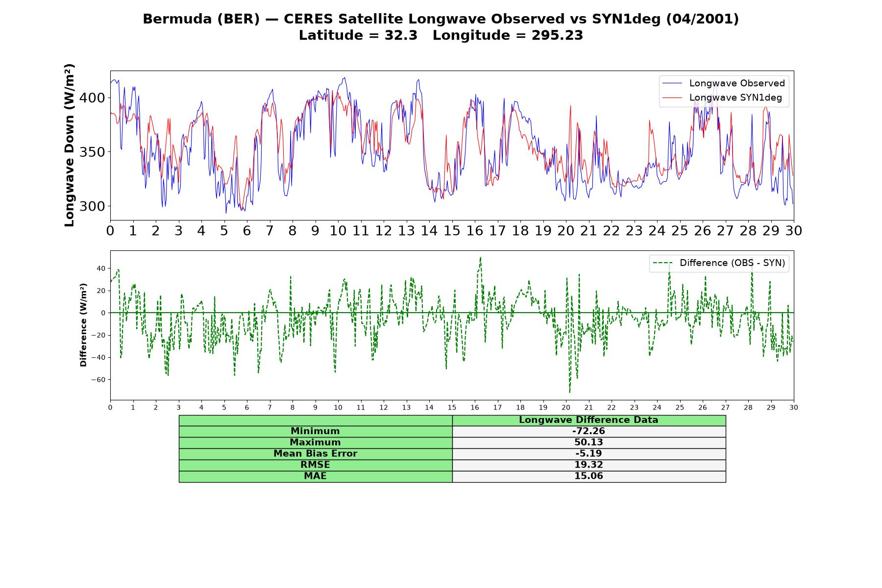Select the Longwave SYN1deg legend label

tap(735, 98)
